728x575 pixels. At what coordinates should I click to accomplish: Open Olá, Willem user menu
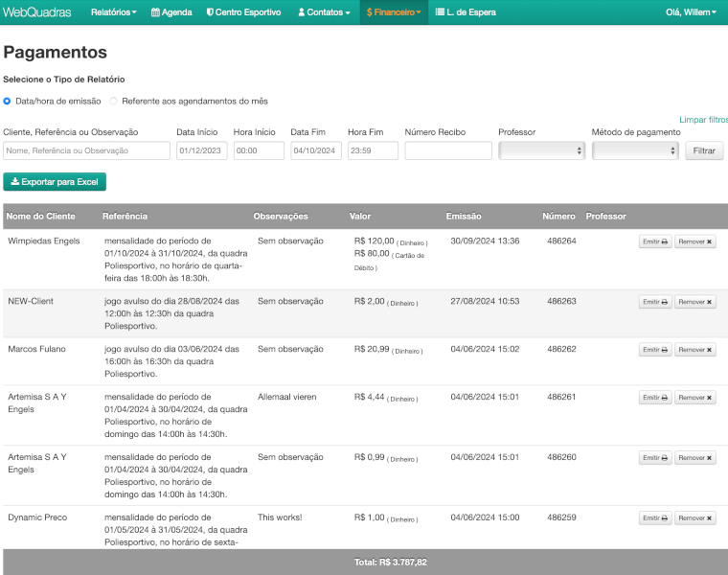point(690,12)
